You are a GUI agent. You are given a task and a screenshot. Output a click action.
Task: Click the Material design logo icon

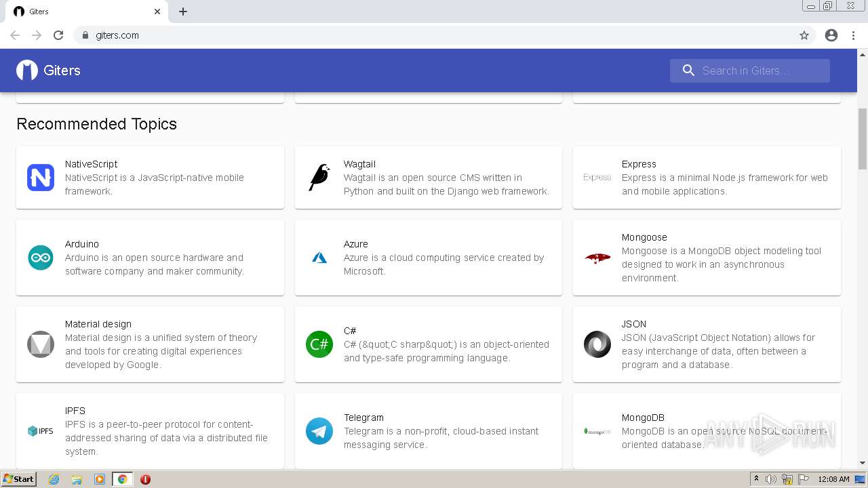[x=41, y=344]
